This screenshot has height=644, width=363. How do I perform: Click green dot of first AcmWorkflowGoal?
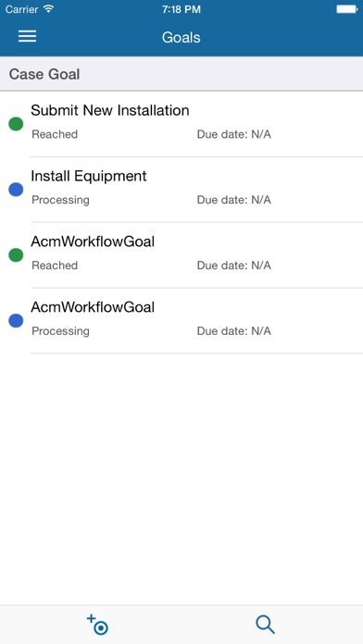(16, 255)
